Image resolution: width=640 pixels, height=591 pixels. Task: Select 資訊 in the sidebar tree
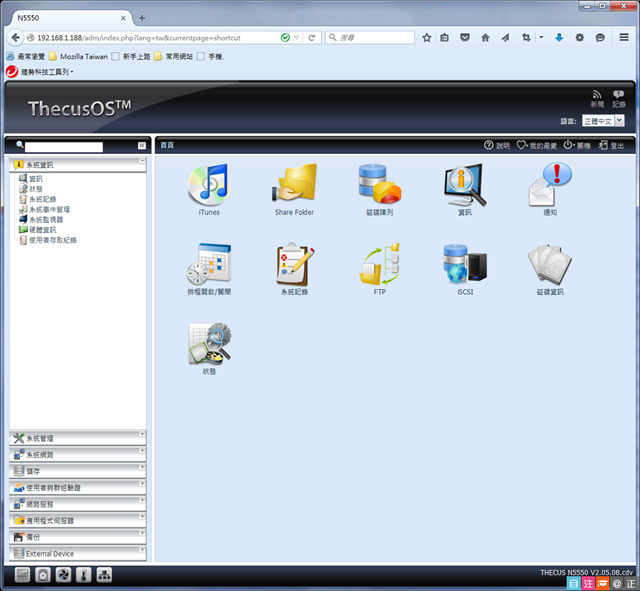point(31,179)
